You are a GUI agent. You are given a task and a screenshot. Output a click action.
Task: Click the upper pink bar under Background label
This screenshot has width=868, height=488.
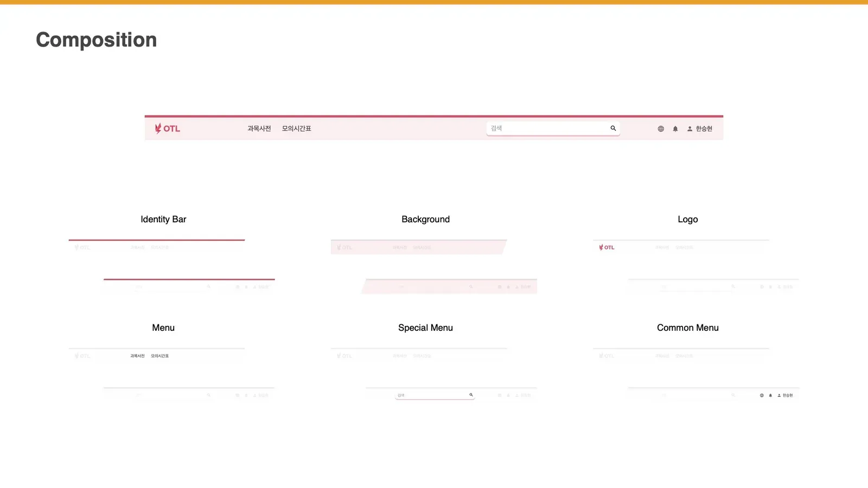(x=418, y=247)
